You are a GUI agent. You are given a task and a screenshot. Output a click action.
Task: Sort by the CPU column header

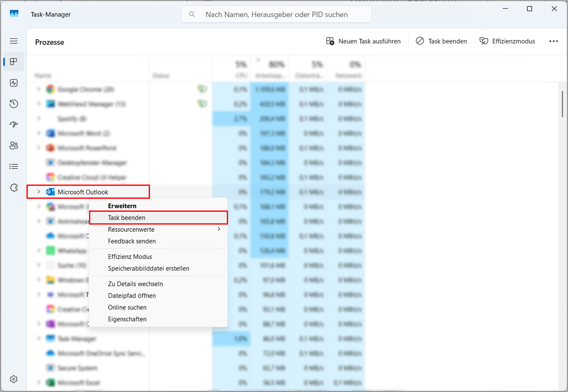231,69
